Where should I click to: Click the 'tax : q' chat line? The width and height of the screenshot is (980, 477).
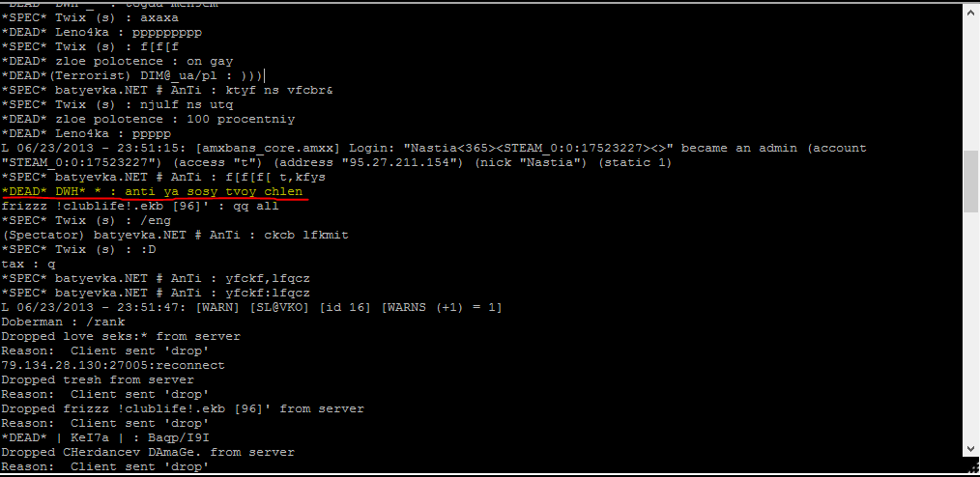coord(29,264)
